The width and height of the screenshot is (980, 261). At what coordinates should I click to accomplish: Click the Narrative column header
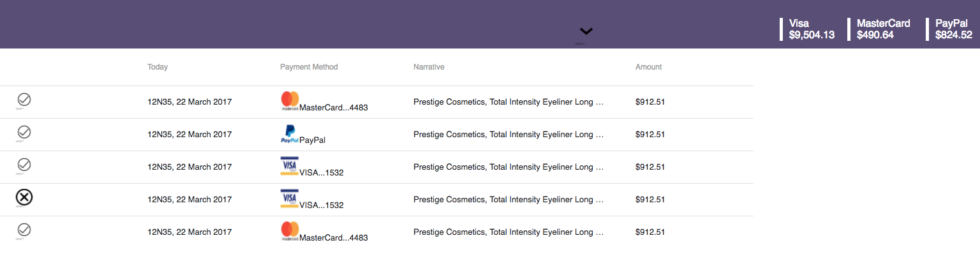[428, 67]
